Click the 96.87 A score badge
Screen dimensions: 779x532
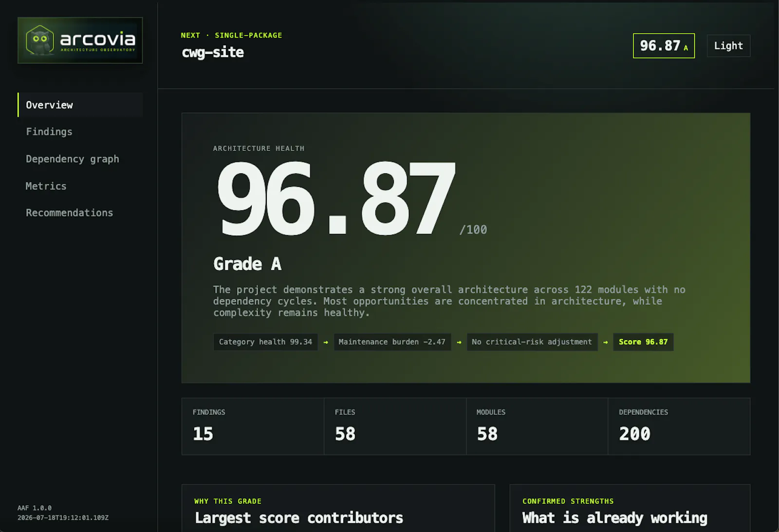(x=664, y=46)
